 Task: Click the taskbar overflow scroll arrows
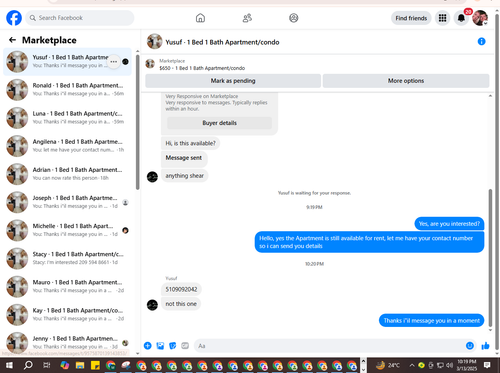pyautogui.click(x=363, y=365)
